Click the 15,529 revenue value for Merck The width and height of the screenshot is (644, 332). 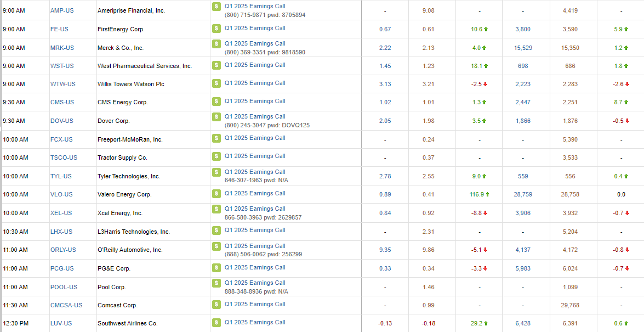tap(523, 48)
